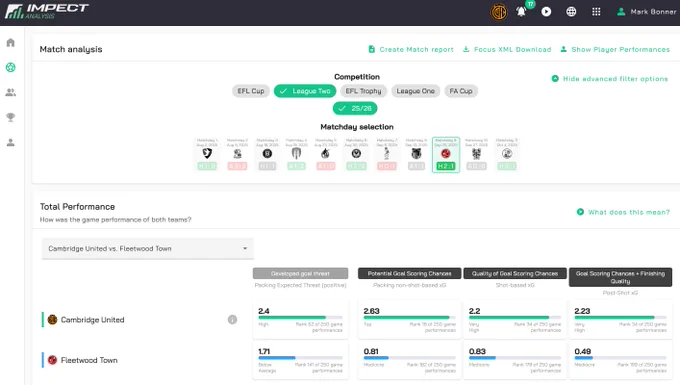Select Goal Scoring Chances + Finishing Quality tab
This screenshot has width=680, height=385.
[620, 277]
